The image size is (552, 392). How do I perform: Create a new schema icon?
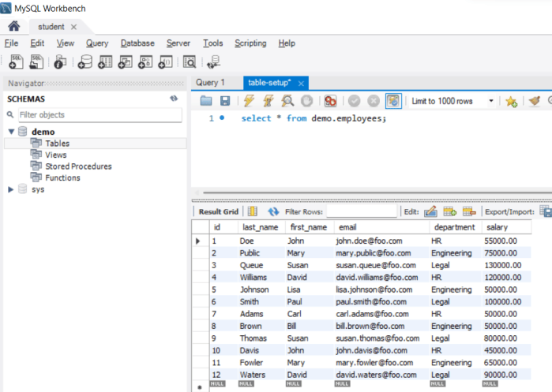pyautogui.click(x=85, y=62)
